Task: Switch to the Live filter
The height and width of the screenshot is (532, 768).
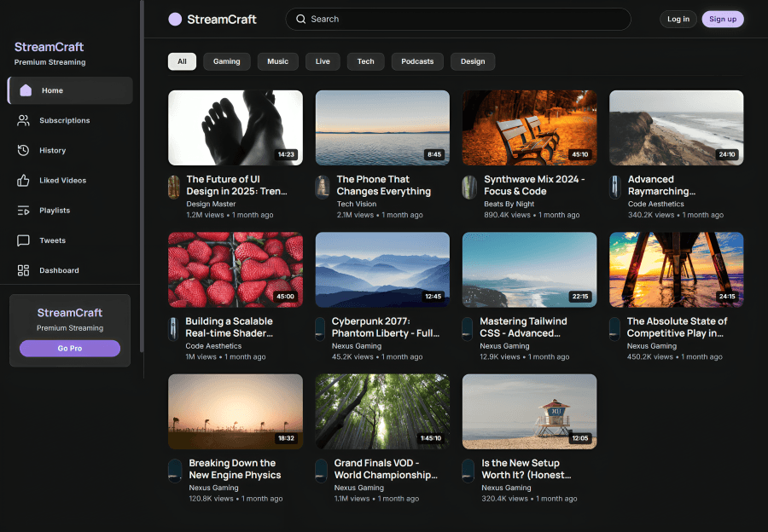Action: tap(323, 61)
